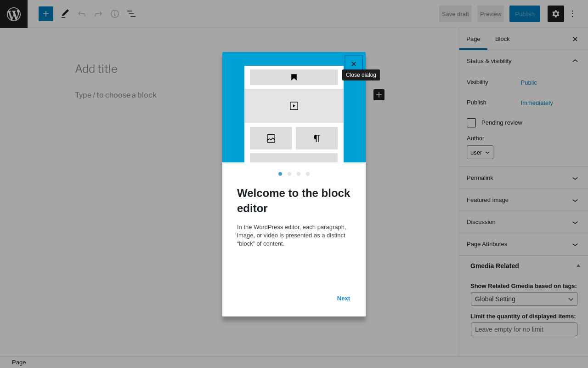Expand the Permalink panel
588x368 pixels.
(x=524, y=178)
